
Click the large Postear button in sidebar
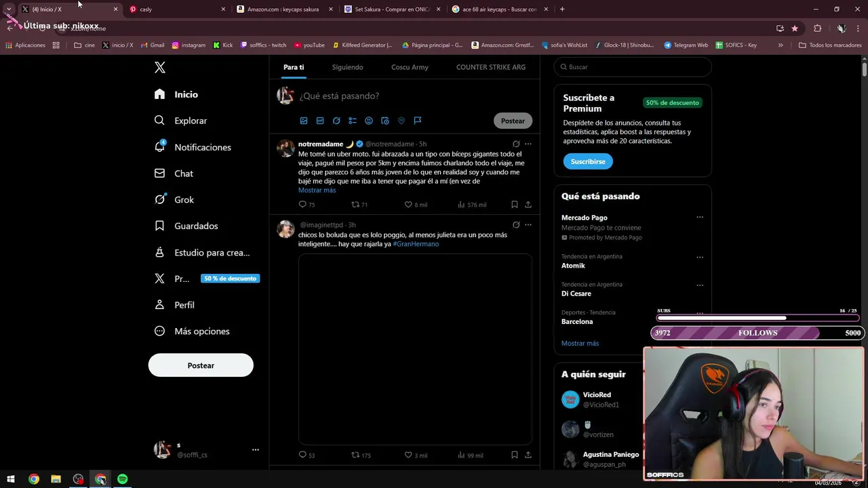click(201, 365)
